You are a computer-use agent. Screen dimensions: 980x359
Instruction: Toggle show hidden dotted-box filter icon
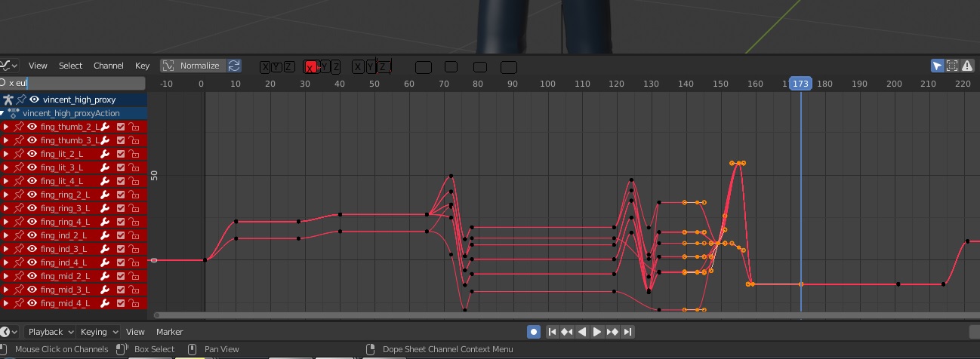click(952, 66)
